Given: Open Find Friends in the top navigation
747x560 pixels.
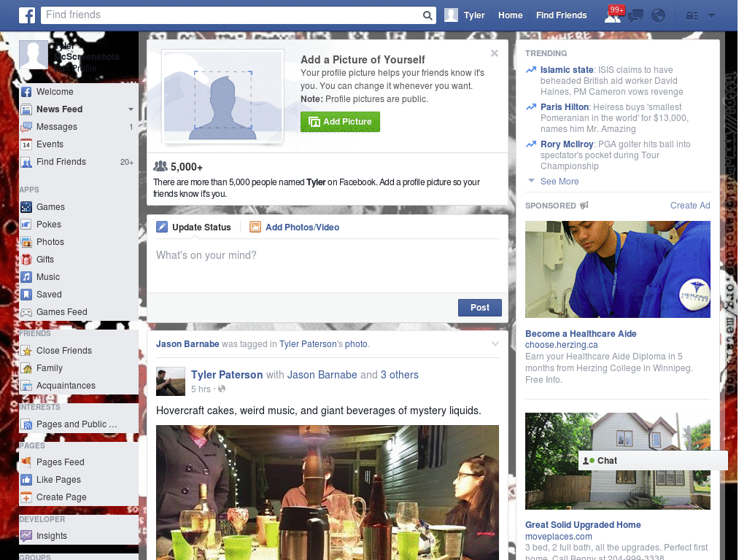Looking at the screenshot, I should (x=561, y=15).
